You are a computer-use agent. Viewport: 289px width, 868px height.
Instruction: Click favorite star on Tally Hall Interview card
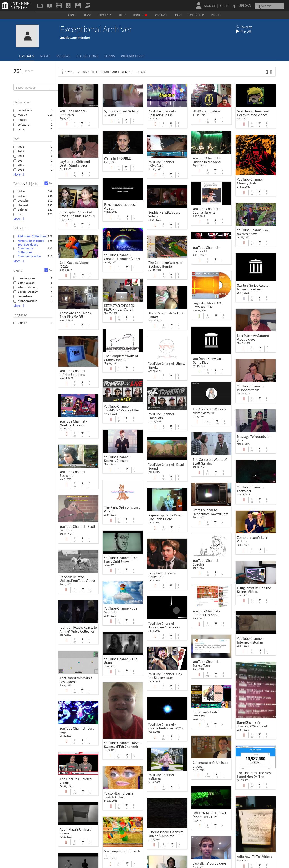[x=171, y=585]
